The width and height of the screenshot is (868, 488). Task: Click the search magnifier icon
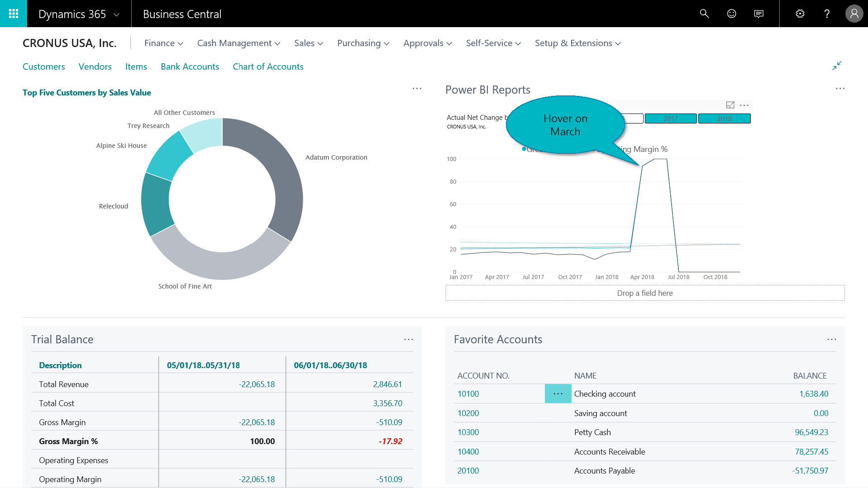[x=704, y=14]
